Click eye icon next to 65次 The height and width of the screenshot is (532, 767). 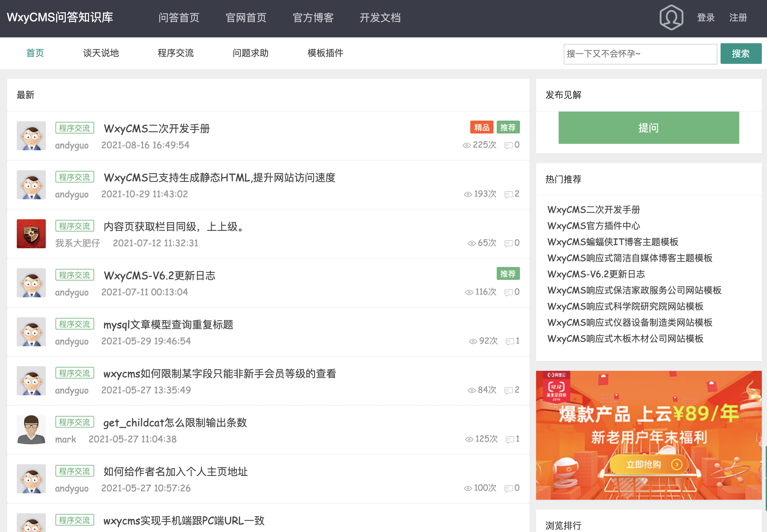472,243
